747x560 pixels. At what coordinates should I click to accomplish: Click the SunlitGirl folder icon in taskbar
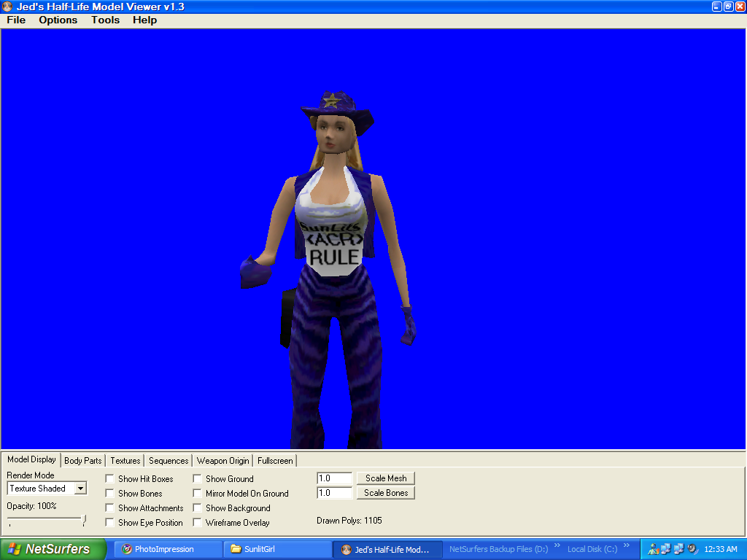coord(236,549)
